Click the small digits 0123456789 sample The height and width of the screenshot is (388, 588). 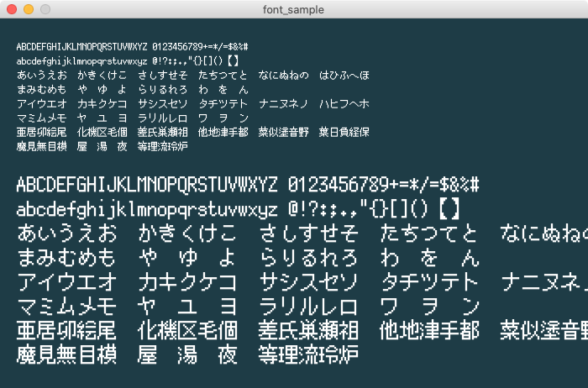tap(186, 46)
